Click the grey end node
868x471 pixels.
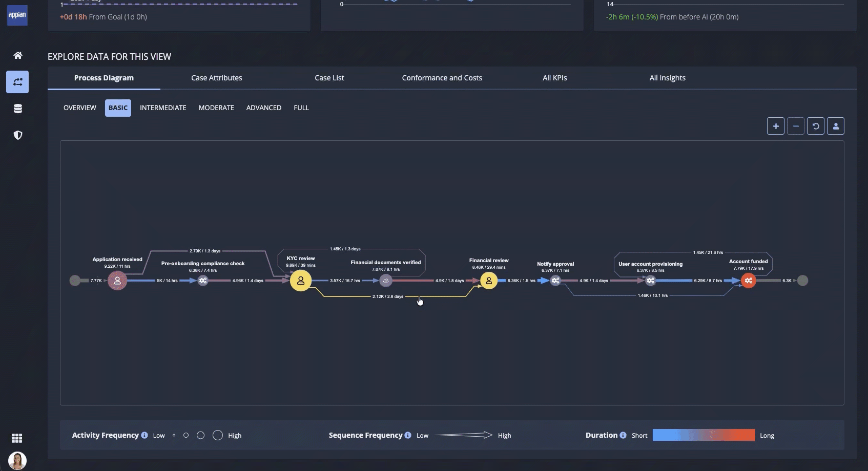point(803,281)
